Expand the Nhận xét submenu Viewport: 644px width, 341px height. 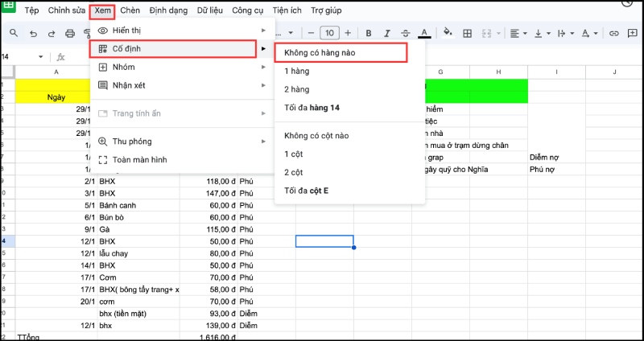[x=182, y=85]
